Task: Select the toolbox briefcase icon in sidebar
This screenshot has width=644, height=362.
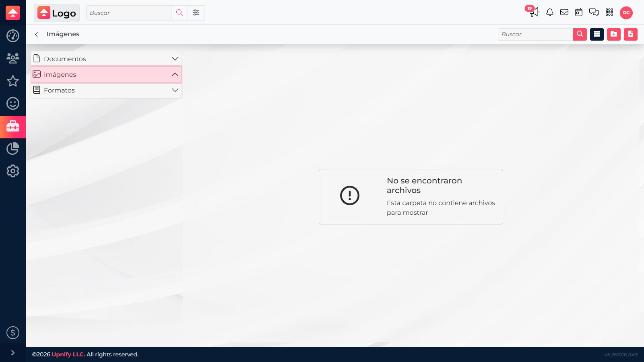Action: (x=13, y=127)
